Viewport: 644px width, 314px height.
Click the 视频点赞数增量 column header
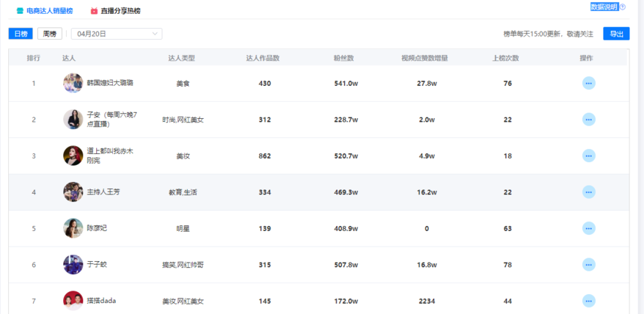[425, 58]
